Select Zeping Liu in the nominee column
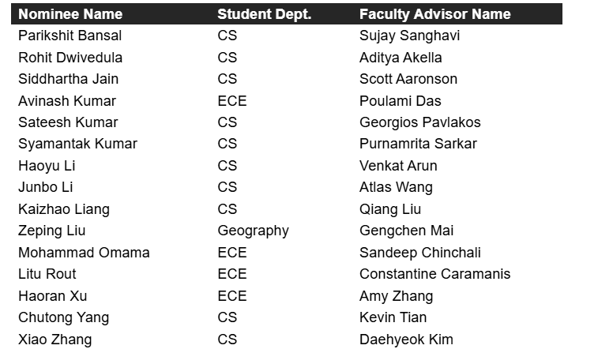Viewport: 598px width, 364px height. (x=51, y=231)
